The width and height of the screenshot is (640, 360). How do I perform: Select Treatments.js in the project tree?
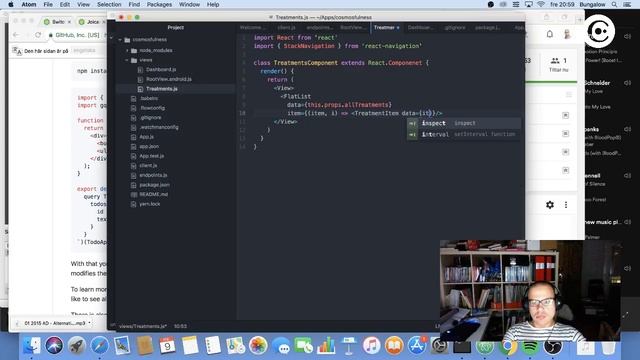162,89
